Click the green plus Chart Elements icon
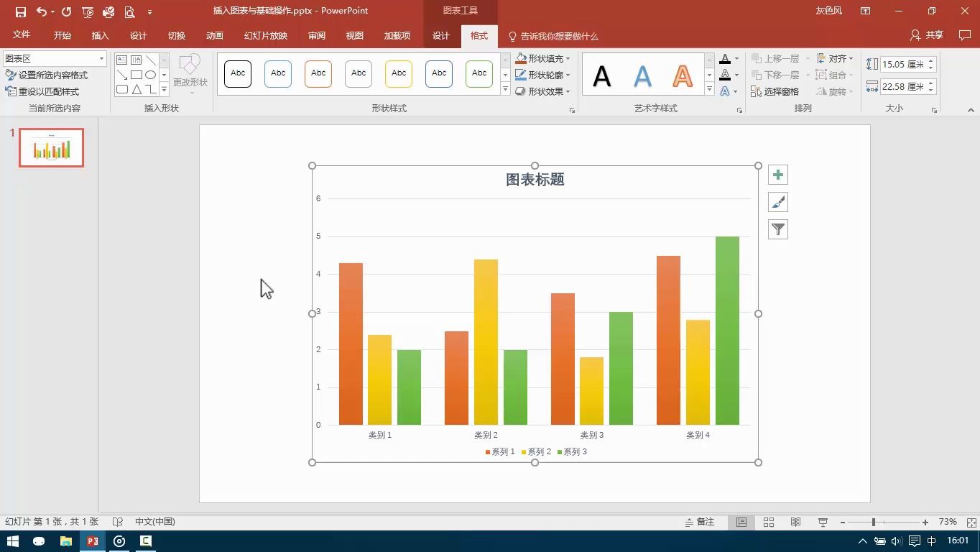 point(777,174)
